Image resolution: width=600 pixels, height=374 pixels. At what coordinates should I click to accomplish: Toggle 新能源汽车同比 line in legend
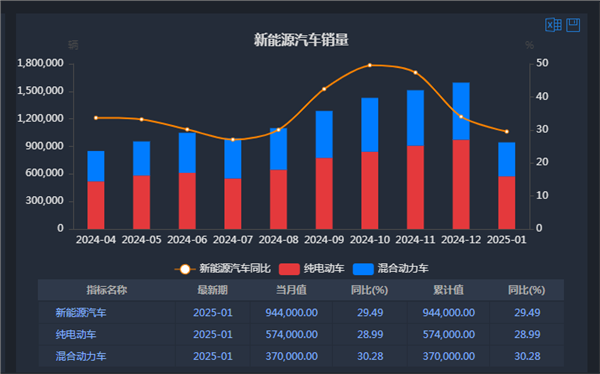coord(223,269)
